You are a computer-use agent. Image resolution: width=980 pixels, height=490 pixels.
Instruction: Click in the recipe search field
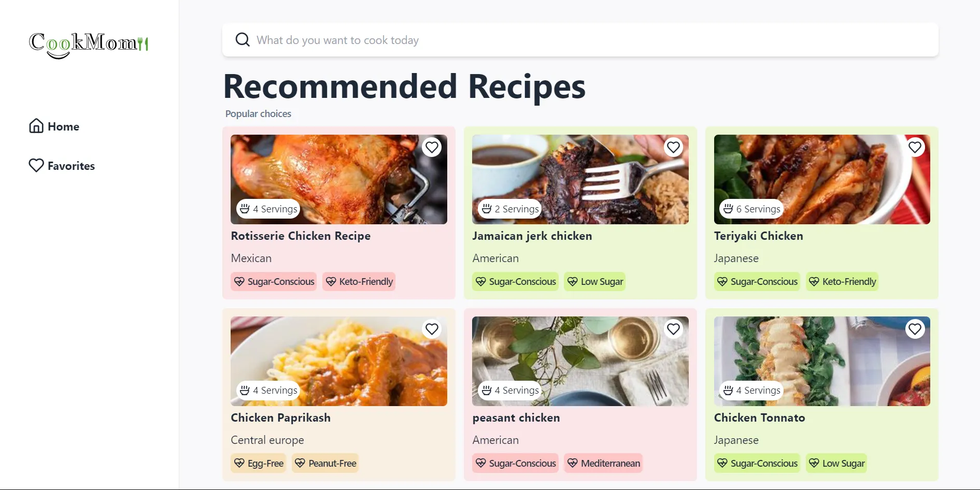[580, 40]
